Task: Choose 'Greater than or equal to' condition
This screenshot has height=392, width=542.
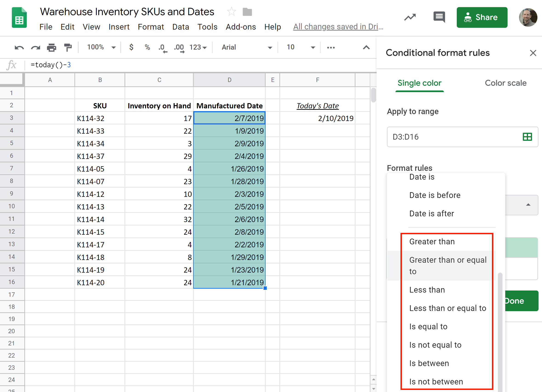Action: coord(441,265)
